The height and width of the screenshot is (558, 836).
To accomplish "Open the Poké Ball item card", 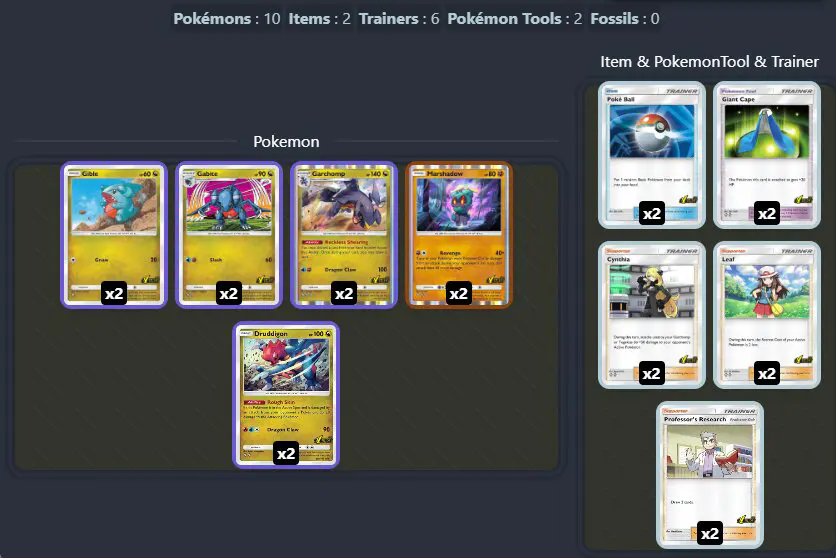I will [x=652, y=155].
